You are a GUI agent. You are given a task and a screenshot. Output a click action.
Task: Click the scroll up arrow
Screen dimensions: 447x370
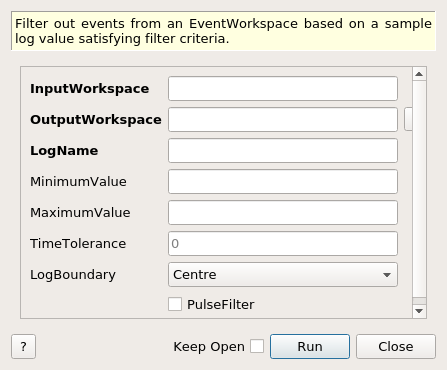point(419,74)
